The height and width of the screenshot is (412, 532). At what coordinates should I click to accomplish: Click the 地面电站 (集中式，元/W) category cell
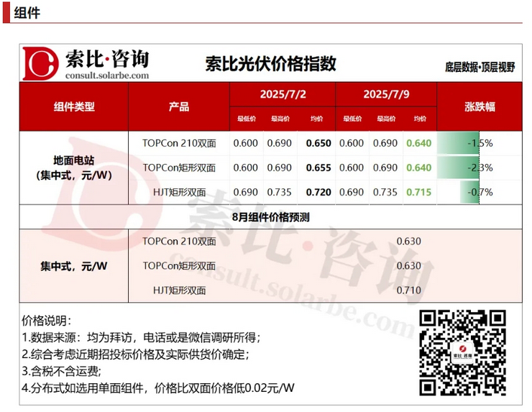74,168
